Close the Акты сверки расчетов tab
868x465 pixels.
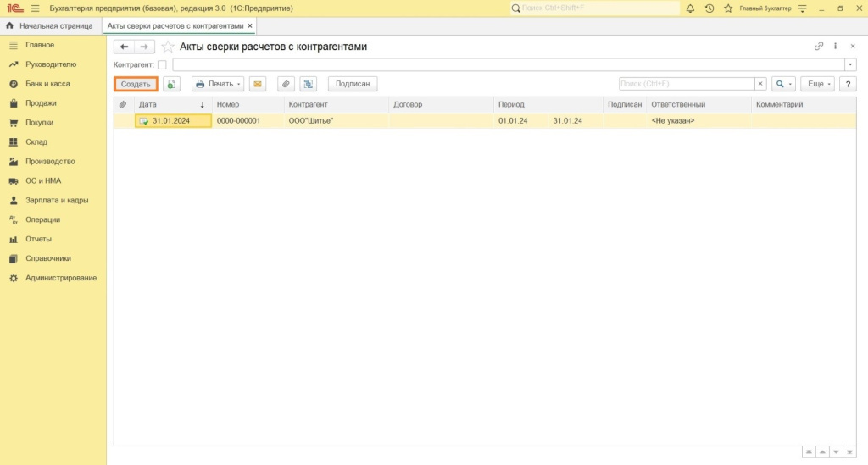(x=250, y=26)
